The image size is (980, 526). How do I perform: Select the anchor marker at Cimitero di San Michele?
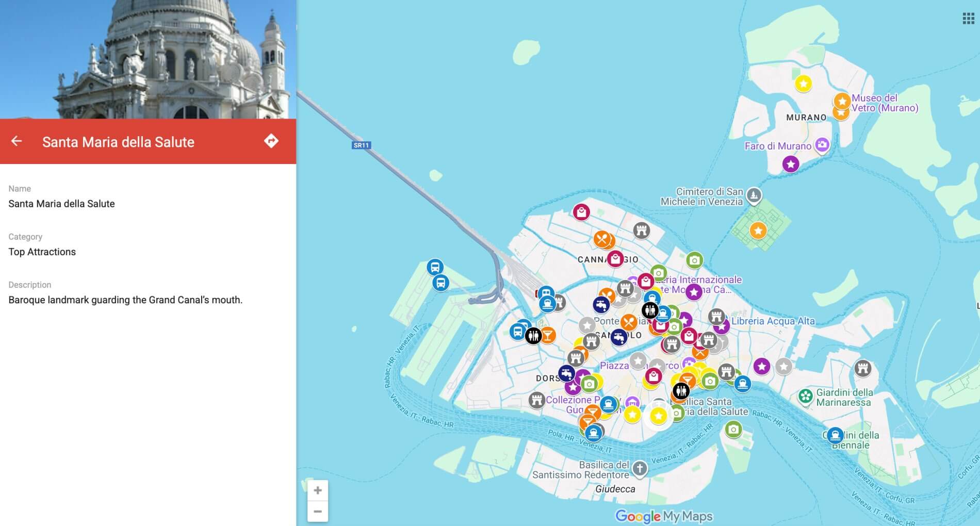click(x=754, y=195)
